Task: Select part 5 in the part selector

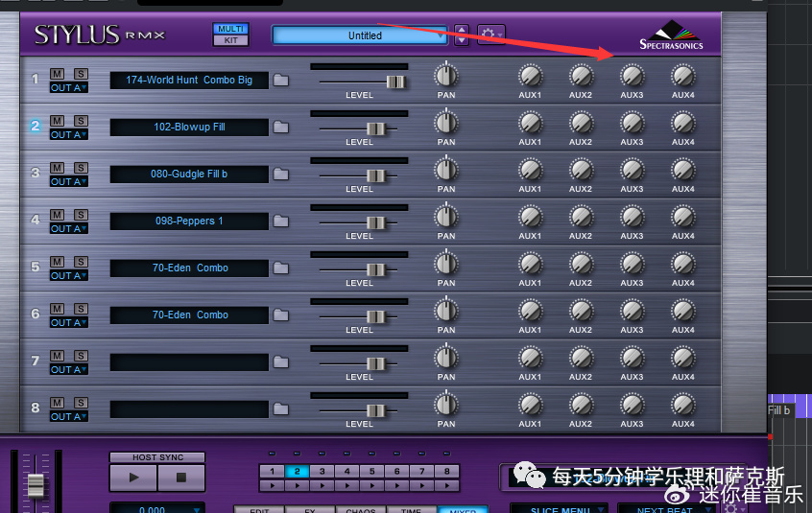Action: coord(371,472)
